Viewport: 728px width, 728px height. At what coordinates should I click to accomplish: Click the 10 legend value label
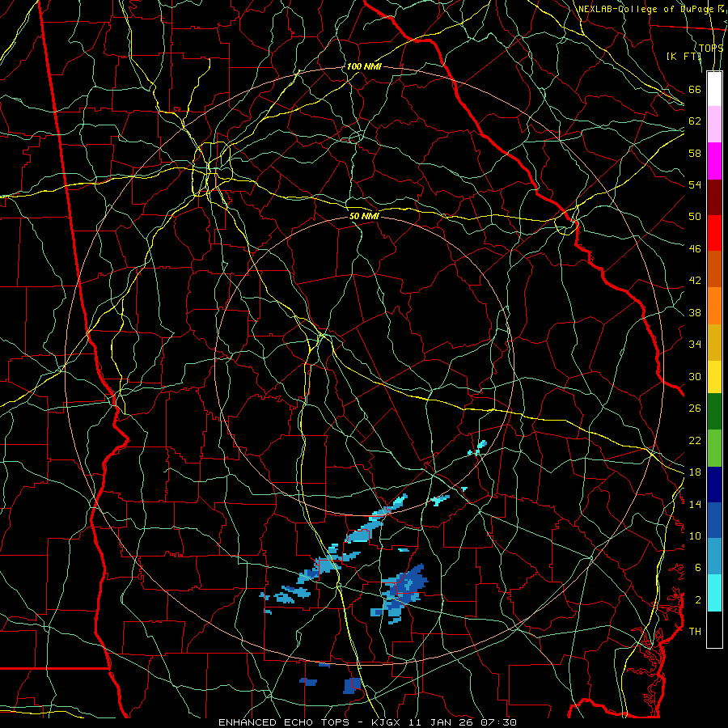(x=695, y=535)
